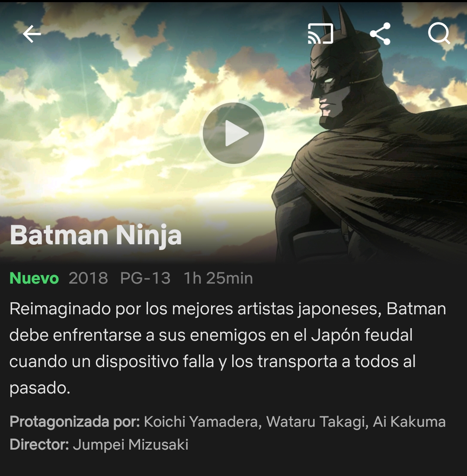Open actor Koichi Yamadera

201,422
